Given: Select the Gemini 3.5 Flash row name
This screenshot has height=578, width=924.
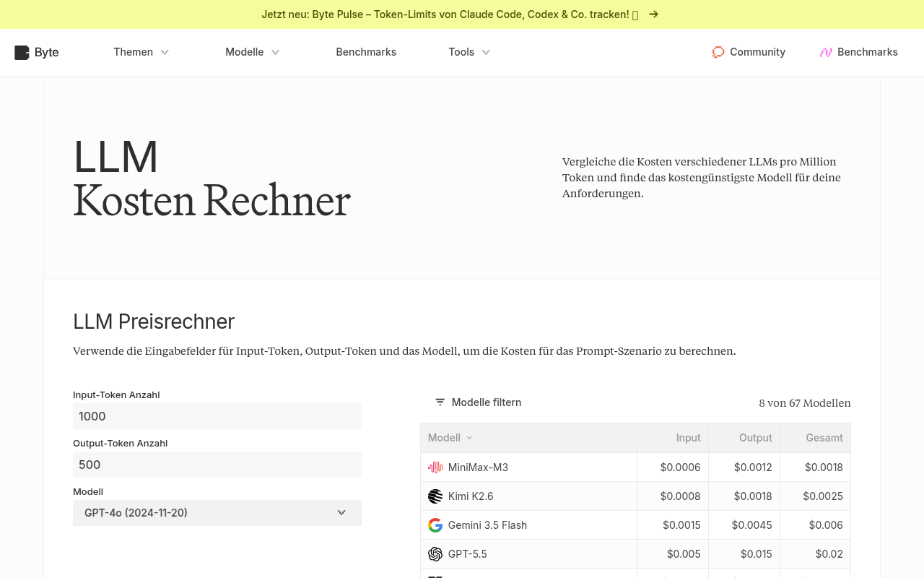Looking at the screenshot, I should (x=487, y=525).
